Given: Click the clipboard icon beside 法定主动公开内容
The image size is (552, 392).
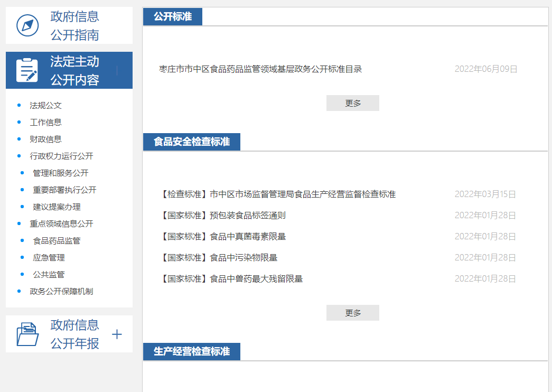Looking at the screenshot, I should [27, 70].
